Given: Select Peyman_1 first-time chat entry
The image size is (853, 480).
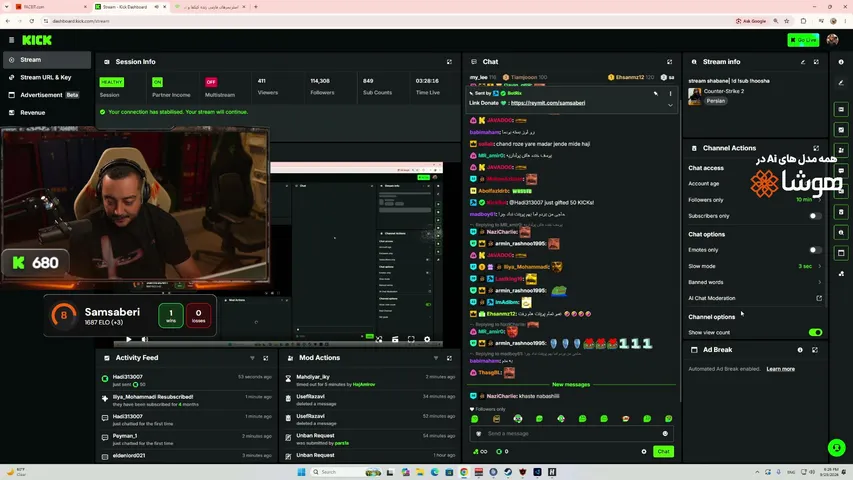Looking at the screenshot, I should coord(186,440).
